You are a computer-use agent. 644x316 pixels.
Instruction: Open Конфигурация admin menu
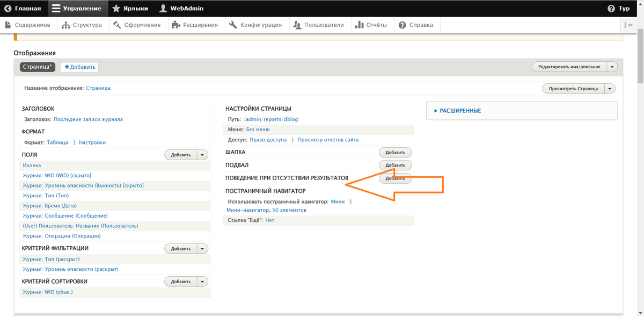[255, 25]
